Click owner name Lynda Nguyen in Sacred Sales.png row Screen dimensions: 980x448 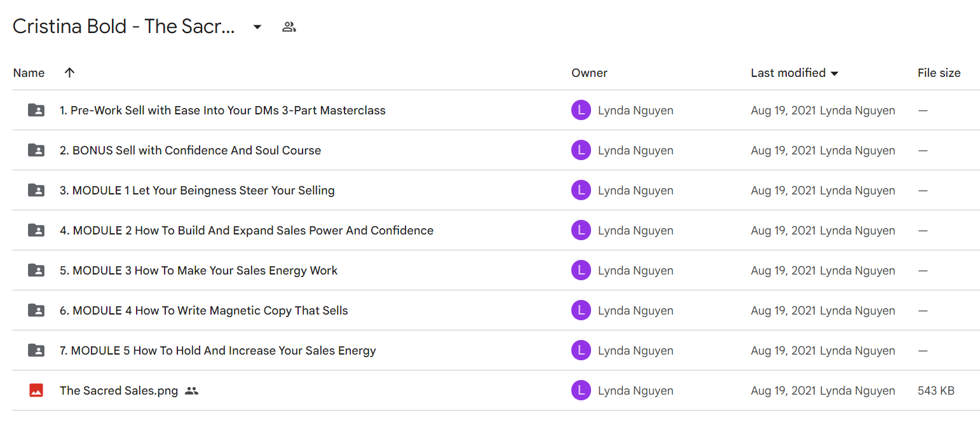(x=636, y=391)
